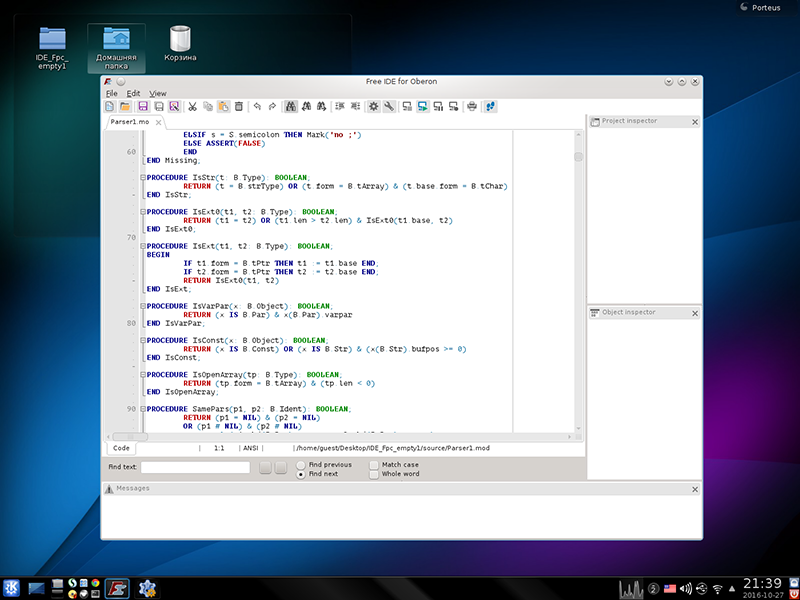Click the Save file floppy icon
The width and height of the screenshot is (800, 600).
coord(144,106)
